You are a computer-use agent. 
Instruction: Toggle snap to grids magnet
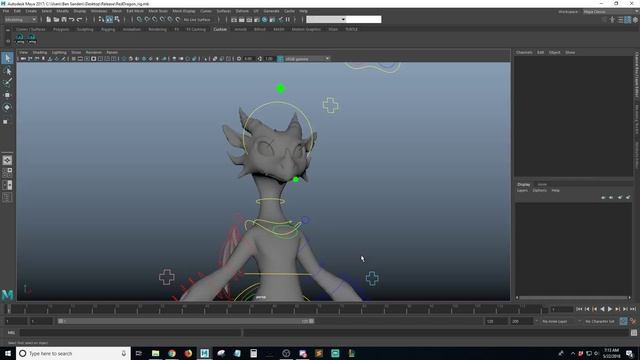(x=139, y=20)
